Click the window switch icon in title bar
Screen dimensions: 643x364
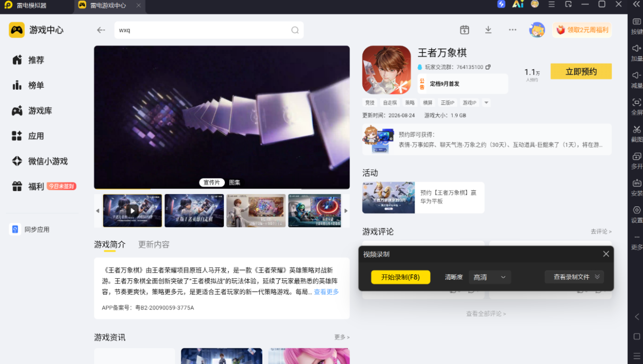point(568,4)
